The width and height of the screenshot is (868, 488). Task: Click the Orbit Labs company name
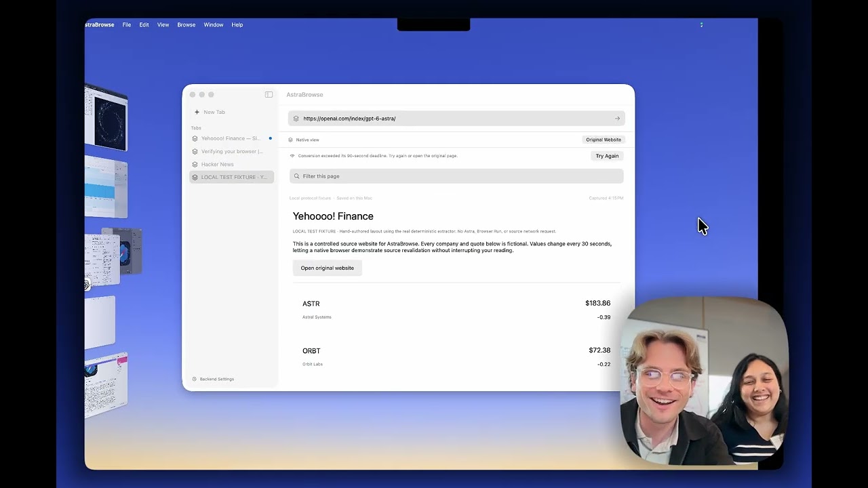click(313, 364)
